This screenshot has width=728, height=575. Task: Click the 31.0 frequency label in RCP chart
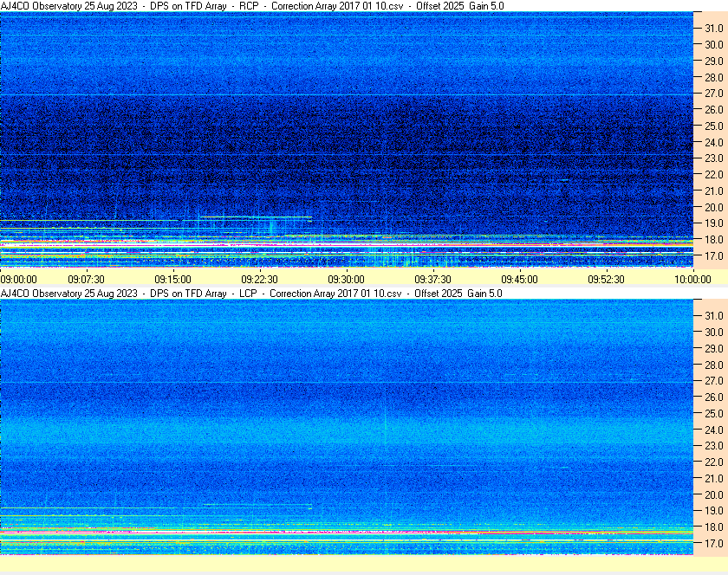coord(714,29)
